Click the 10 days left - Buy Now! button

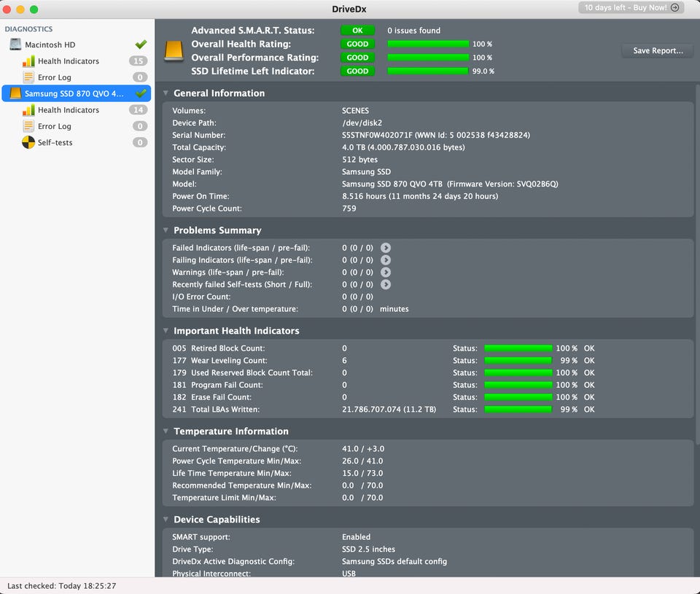click(631, 7)
